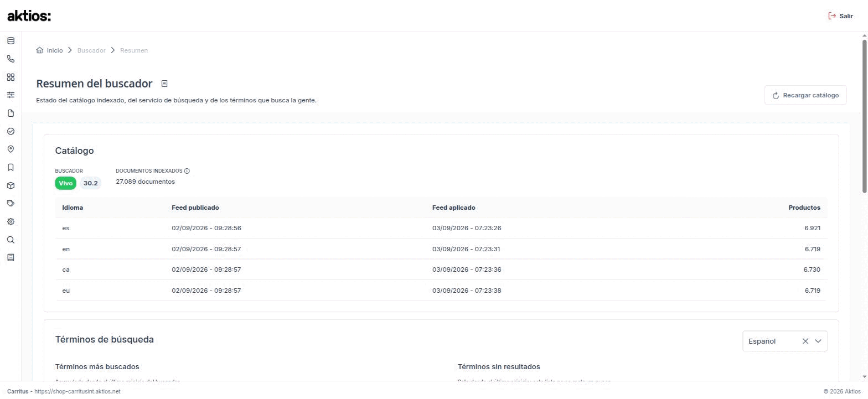Viewport: 868px width, 399px height.
Task: Click Resumen in the breadcrumb
Action: (134, 50)
